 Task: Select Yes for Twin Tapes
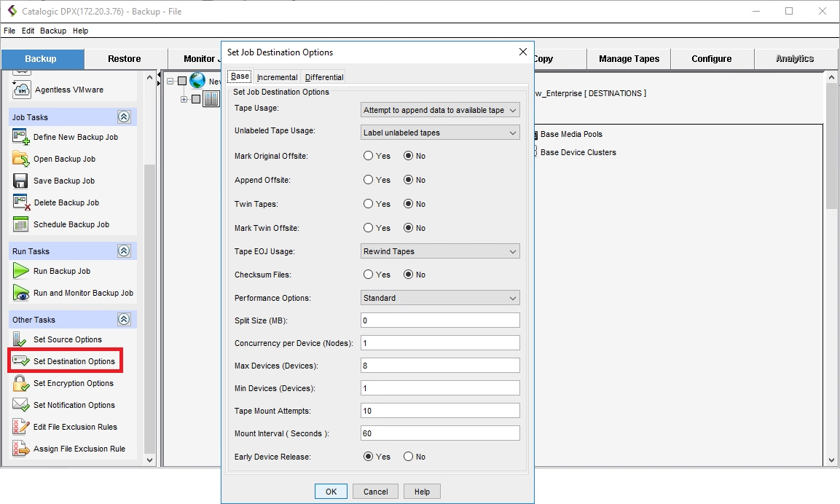click(x=368, y=204)
